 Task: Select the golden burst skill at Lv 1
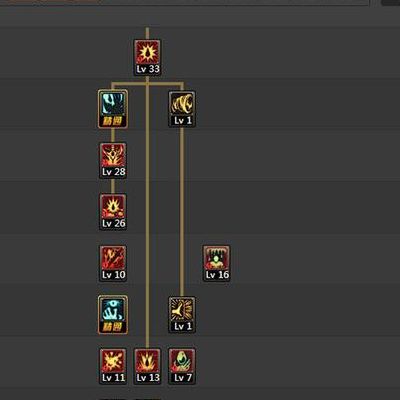point(182,315)
